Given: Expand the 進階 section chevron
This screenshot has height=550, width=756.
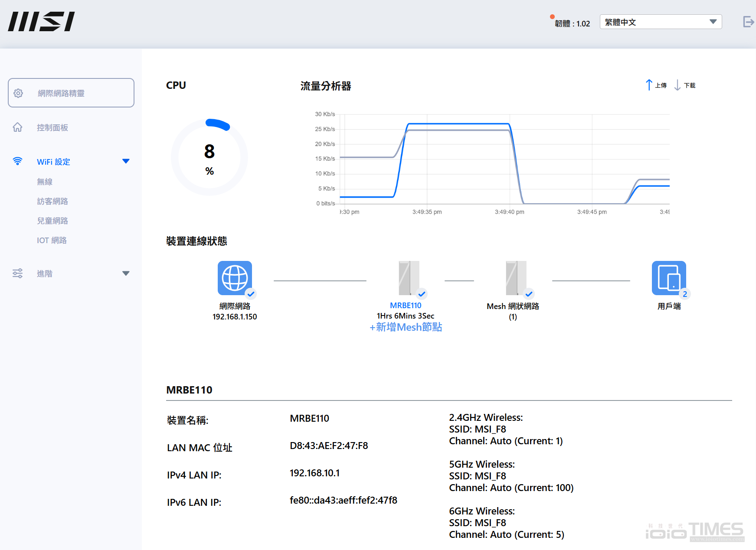Looking at the screenshot, I should [x=126, y=273].
